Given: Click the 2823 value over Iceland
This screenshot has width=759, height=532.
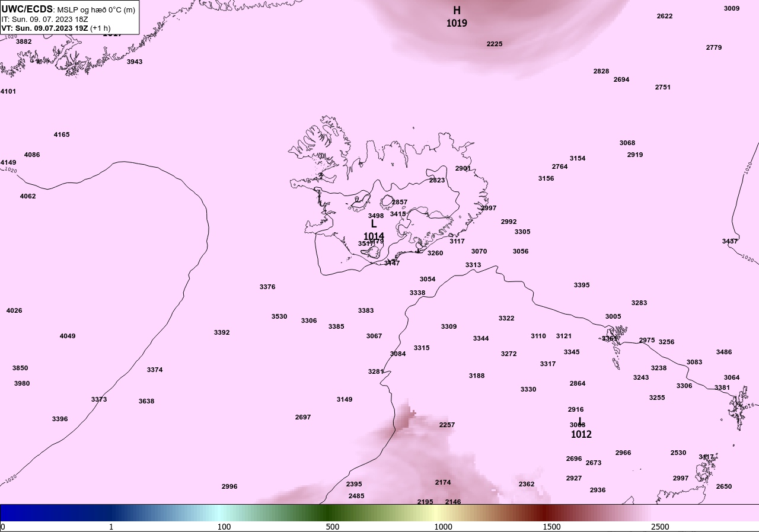Looking at the screenshot, I should [437, 180].
